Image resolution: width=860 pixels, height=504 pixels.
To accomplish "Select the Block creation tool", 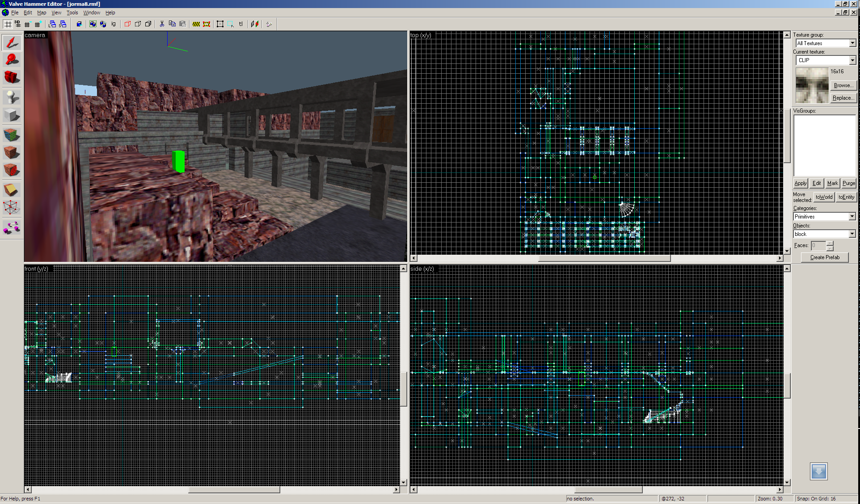I will click(12, 115).
